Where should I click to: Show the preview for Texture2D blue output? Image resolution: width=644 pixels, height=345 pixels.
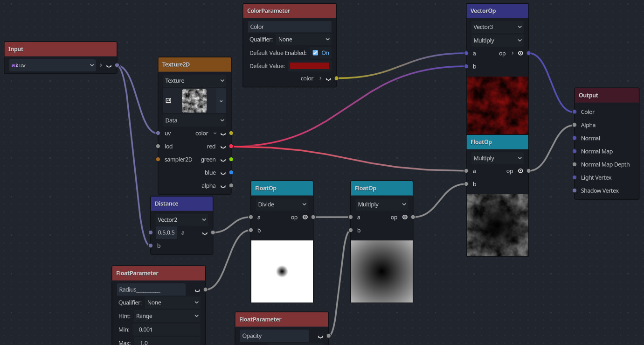(x=223, y=173)
